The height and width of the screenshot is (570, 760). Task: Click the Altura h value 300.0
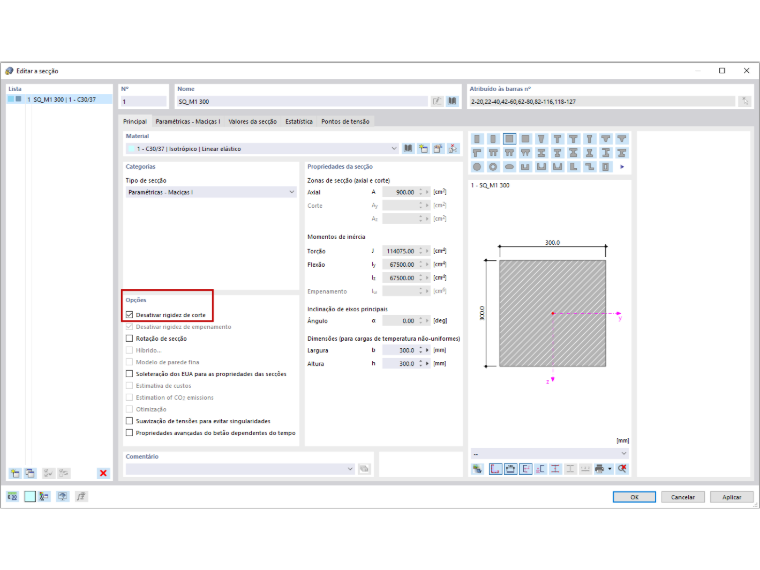[399, 364]
